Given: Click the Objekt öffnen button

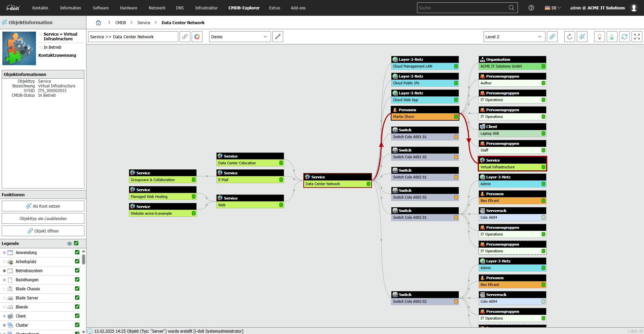Looking at the screenshot, I should coord(43,231).
